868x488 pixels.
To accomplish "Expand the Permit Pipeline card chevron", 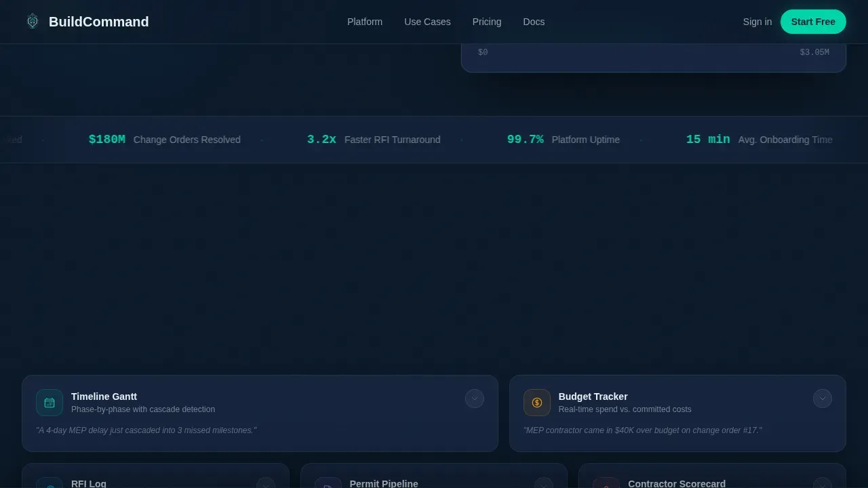I will [x=544, y=484].
